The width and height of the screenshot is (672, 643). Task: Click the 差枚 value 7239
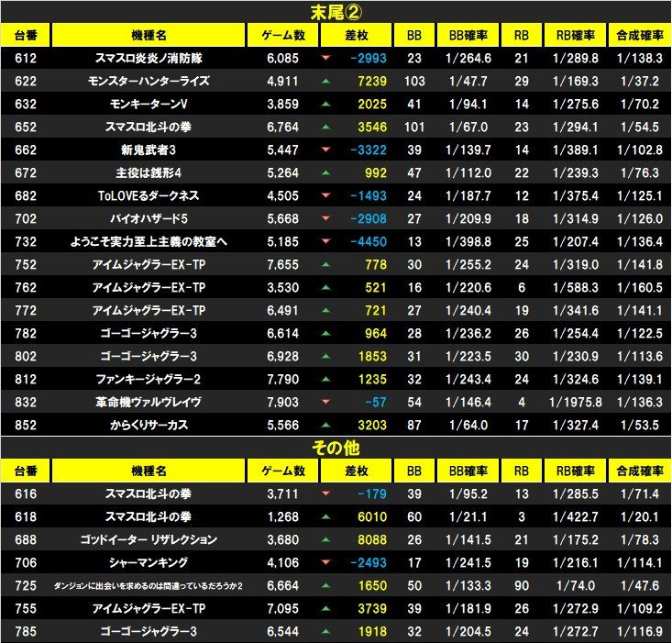pyautogui.click(x=372, y=81)
